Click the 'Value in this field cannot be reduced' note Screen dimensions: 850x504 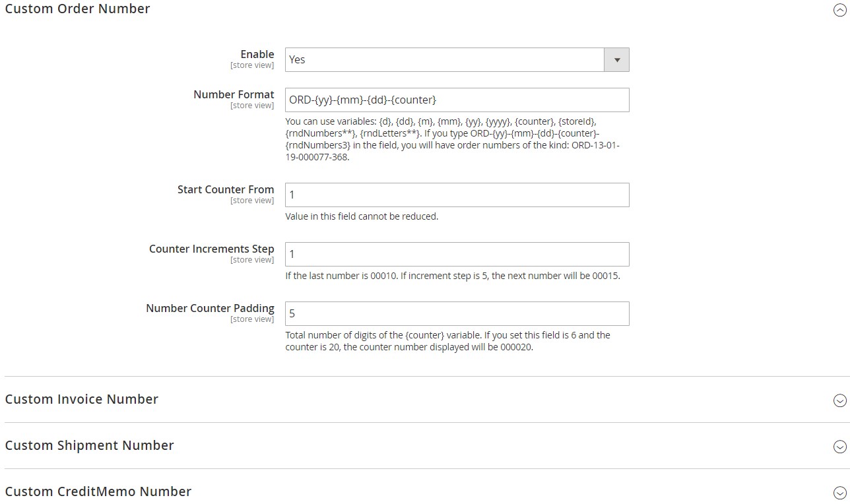[362, 216]
